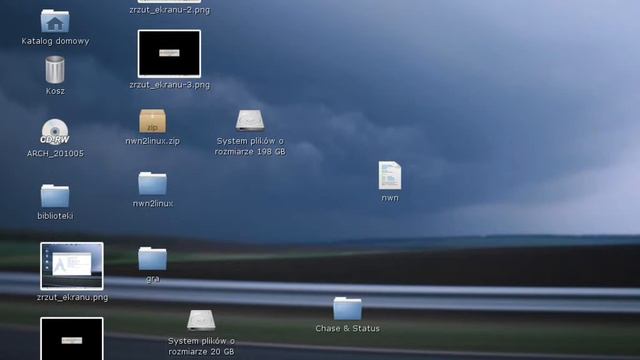Click the "Kosz" label text
This screenshot has height=360, width=640.
pos(55,91)
